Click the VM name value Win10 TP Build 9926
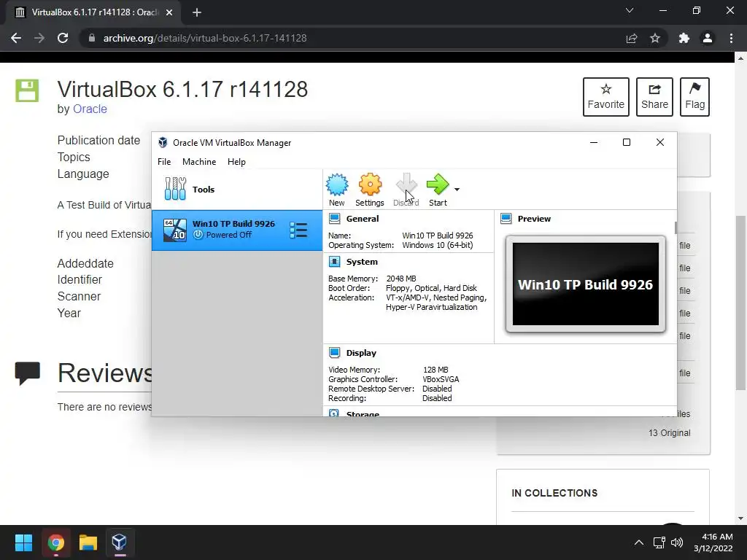 click(438, 236)
